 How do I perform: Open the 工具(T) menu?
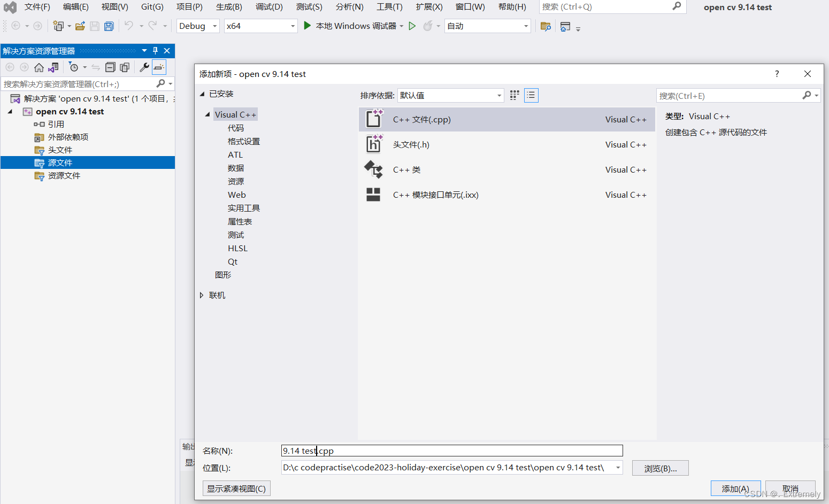389,7
